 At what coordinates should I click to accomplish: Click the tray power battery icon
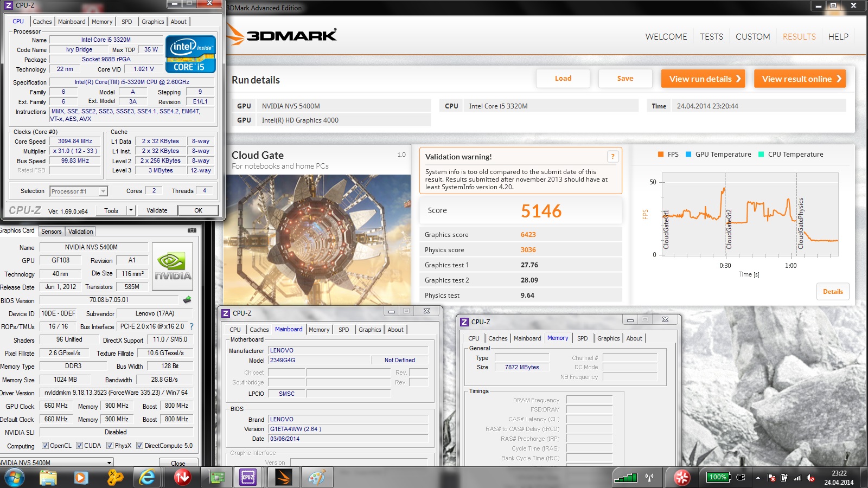tap(784, 478)
